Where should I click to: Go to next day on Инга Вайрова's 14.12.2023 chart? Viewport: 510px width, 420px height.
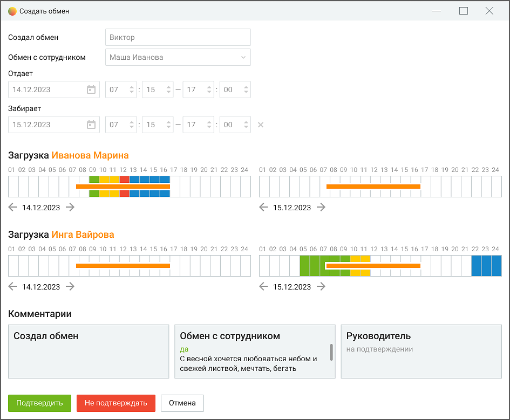point(70,286)
